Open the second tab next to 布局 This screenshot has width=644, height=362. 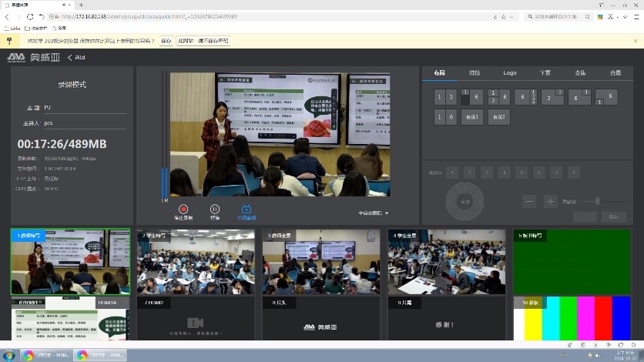click(475, 72)
